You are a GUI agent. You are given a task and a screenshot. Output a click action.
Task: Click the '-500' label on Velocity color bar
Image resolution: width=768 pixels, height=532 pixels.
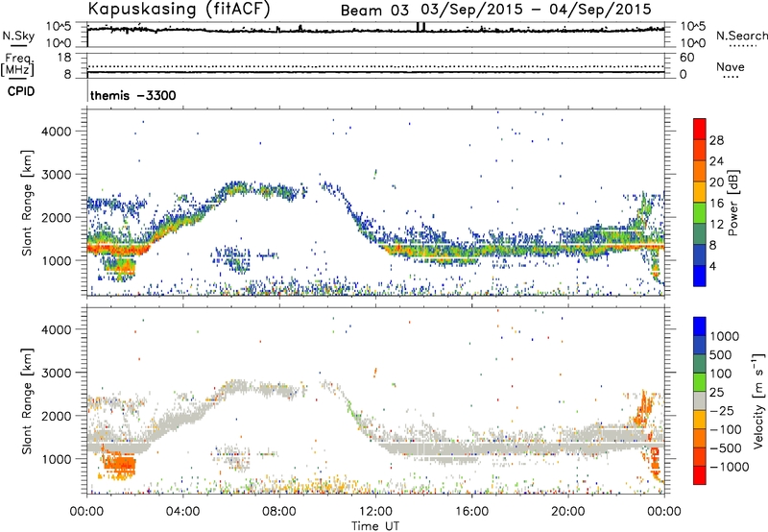click(x=726, y=448)
